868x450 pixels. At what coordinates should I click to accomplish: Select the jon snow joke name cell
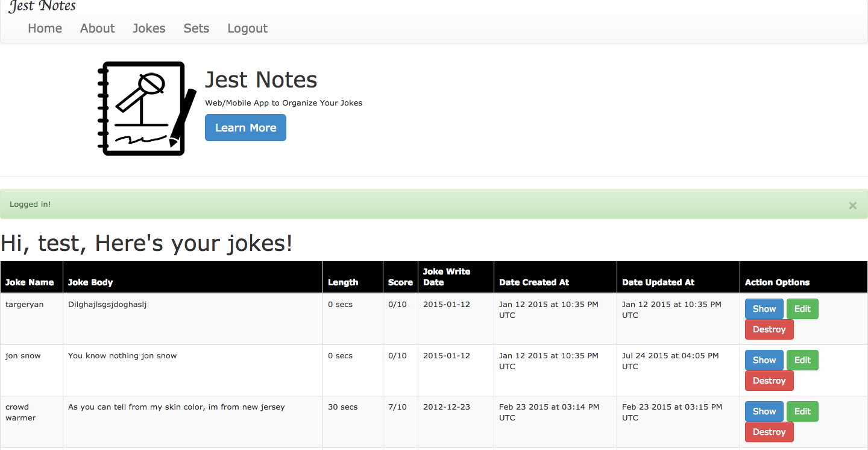[31, 370]
